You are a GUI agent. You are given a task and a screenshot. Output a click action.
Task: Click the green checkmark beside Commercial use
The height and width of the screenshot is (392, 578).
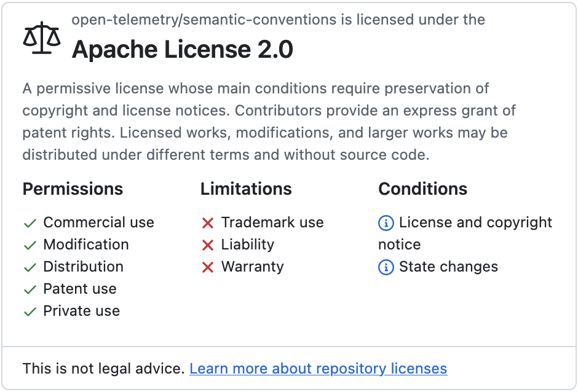(x=30, y=223)
